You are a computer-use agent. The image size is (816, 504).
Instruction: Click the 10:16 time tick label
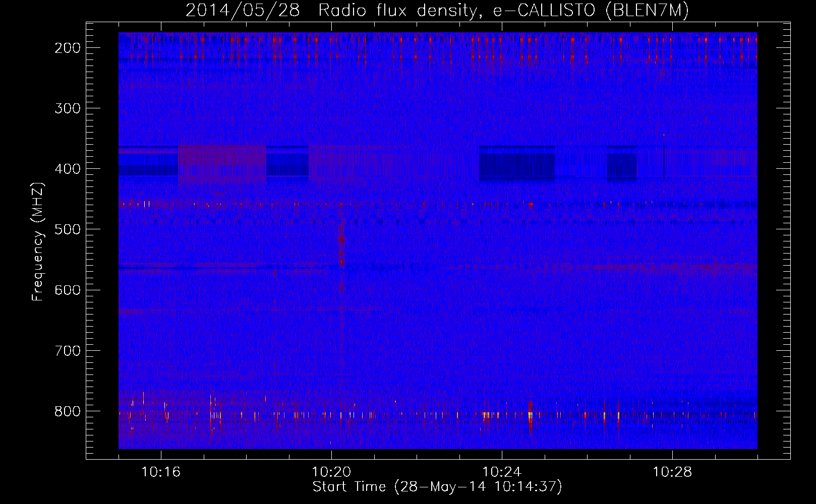161,472
